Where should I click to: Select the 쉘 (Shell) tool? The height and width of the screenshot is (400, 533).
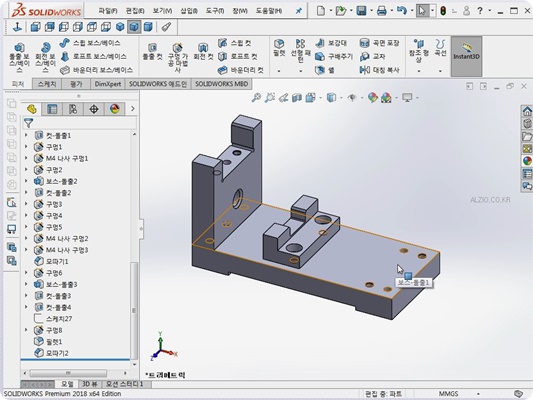(325, 70)
